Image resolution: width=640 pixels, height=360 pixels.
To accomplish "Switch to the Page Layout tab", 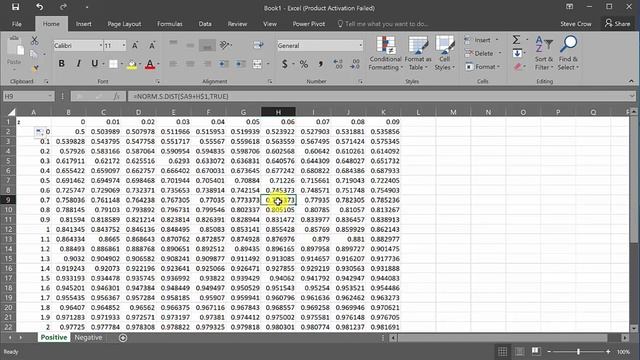I will click(x=124, y=24).
